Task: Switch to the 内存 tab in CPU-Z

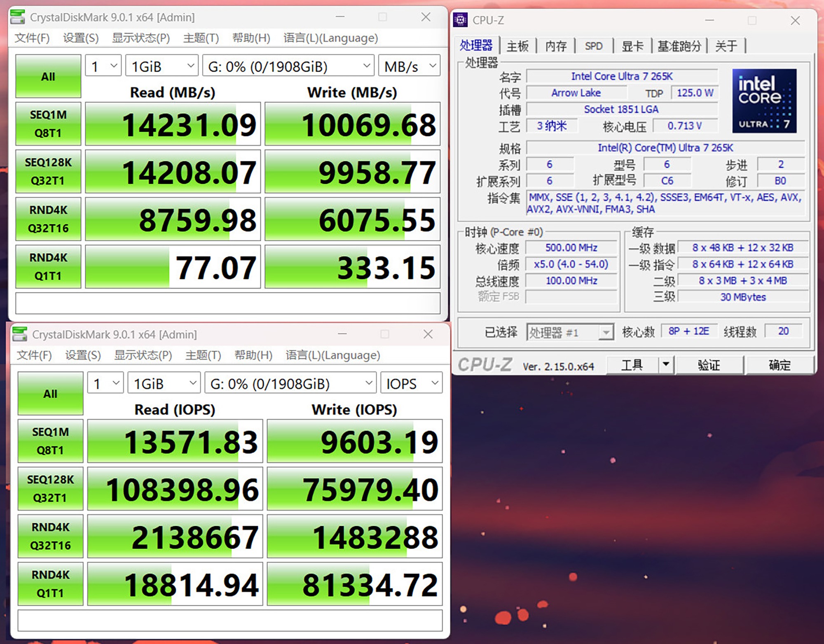Action: pyautogui.click(x=556, y=46)
